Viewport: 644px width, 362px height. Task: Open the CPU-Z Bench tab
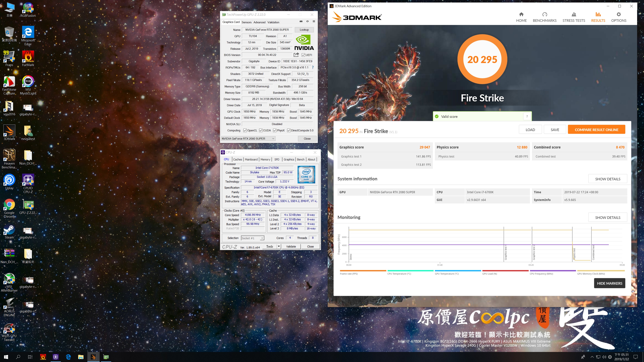click(x=301, y=159)
